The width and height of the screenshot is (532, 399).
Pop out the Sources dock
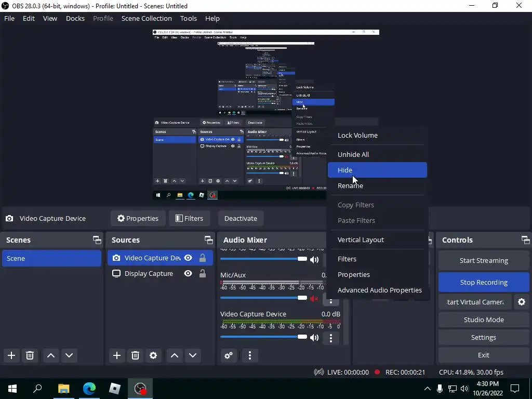click(209, 240)
